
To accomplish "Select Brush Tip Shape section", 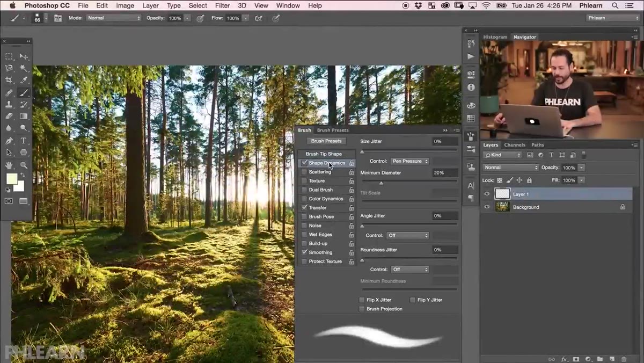I will (x=324, y=154).
